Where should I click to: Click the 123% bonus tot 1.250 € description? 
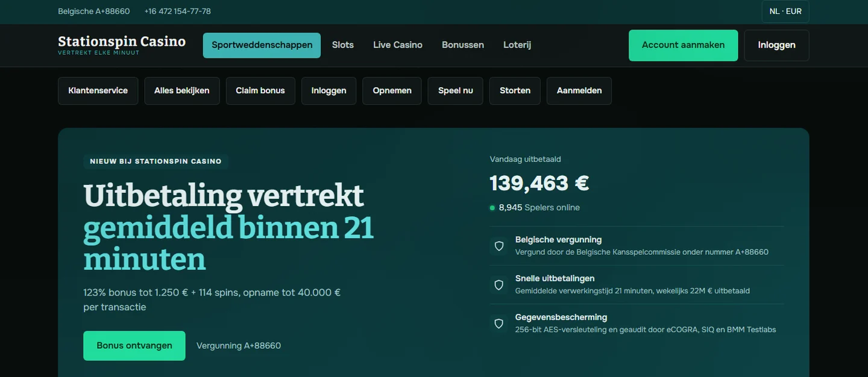click(212, 300)
